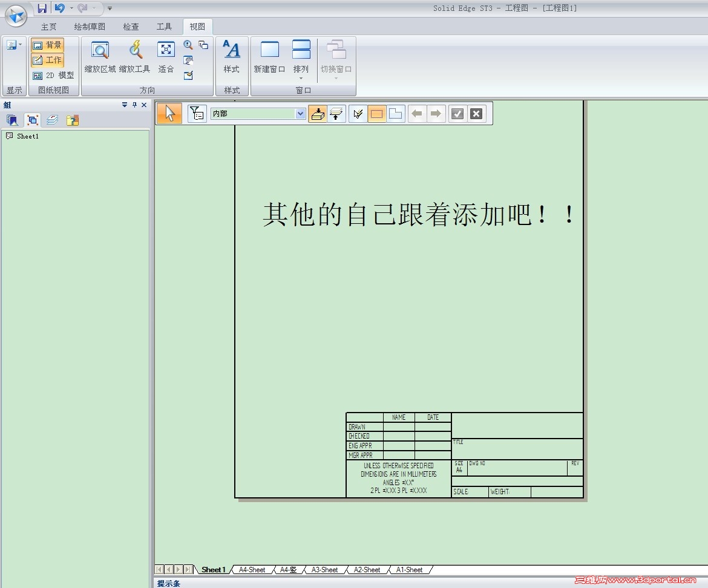This screenshot has width=708, height=588.
Task: Toggle the bottom-up selection priority icon
Action: 318,114
